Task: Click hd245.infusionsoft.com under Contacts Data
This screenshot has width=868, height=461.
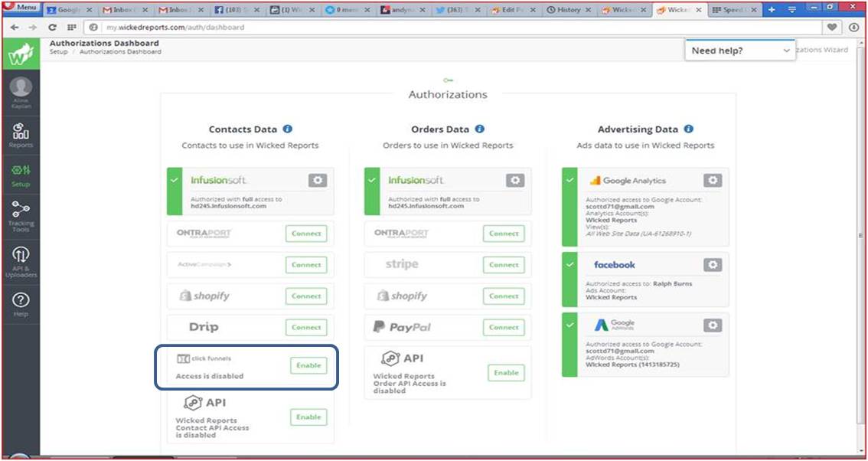Action: (228, 206)
